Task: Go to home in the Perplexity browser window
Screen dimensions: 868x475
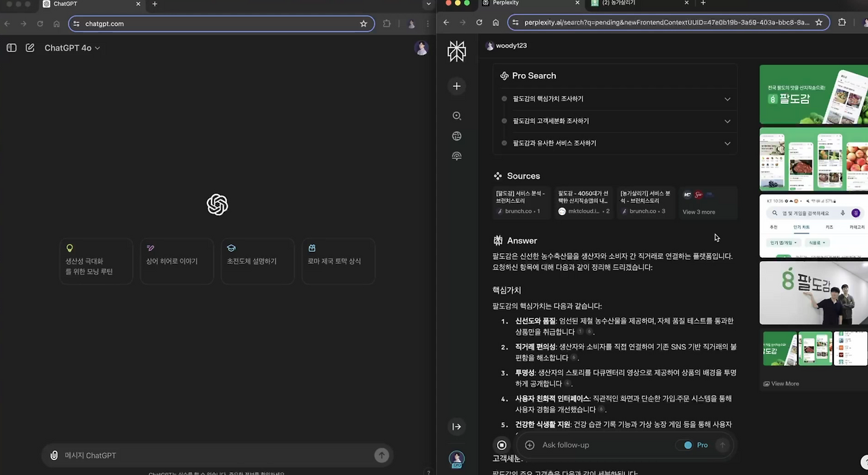Action: (496, 22)
